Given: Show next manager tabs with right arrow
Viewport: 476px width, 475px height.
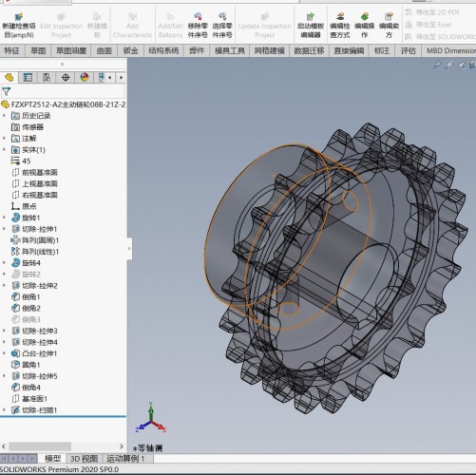Looking at the screenshot, I should pos(121,77).
